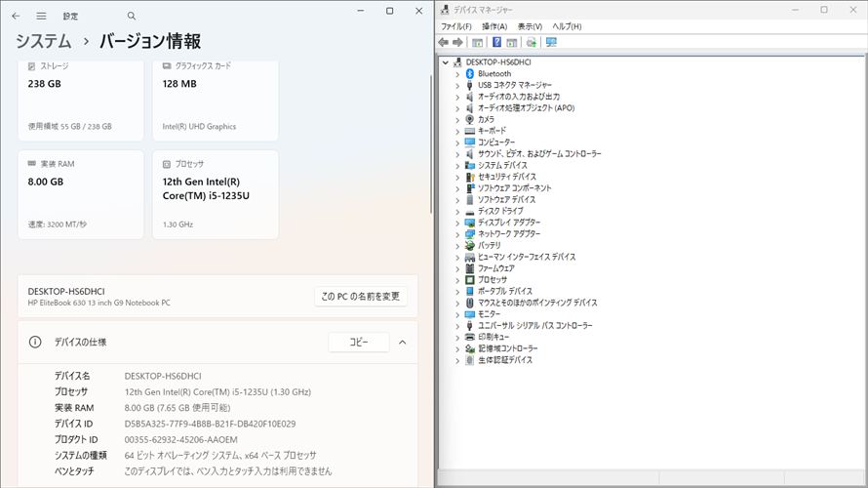
Task: Expand the ディスプレイ アダプター node
Action: (457, 223)
